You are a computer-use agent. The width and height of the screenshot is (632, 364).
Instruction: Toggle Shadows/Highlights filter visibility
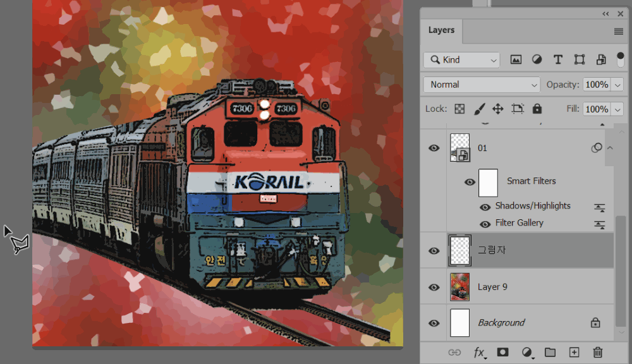[x=485, y=207]
